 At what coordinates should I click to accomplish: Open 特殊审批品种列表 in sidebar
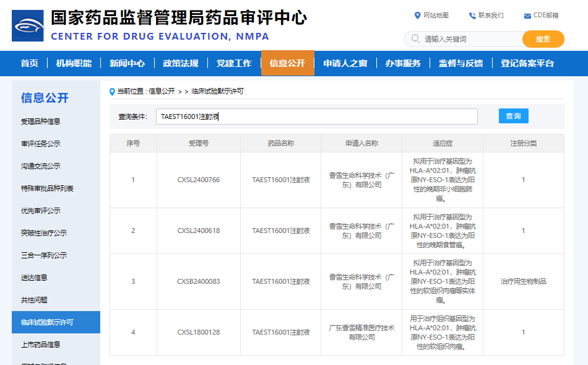click(x=47, y=188)
